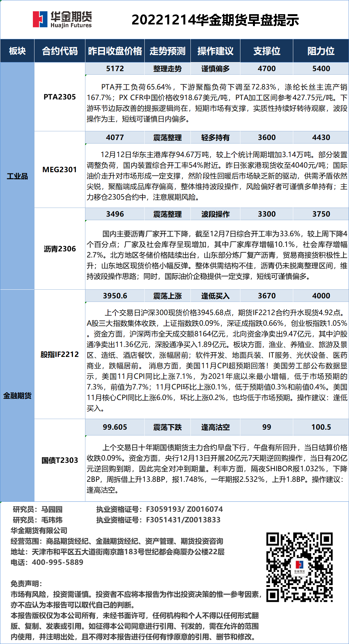Click MEG resistance value 4430
The image size is (349, 644).
321,137
